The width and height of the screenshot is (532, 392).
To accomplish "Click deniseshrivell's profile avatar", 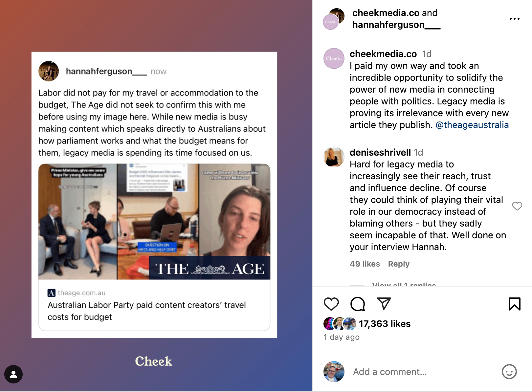I will (x=334, y=157).
